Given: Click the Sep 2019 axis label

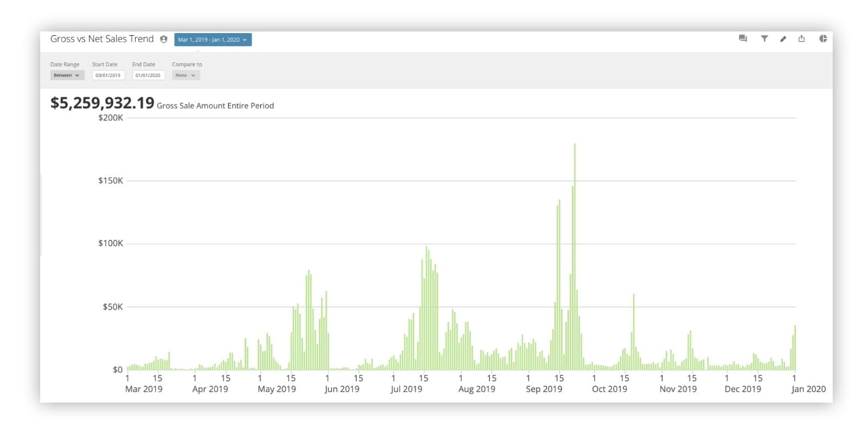Looking at the screenshot, I should point(544,389).
